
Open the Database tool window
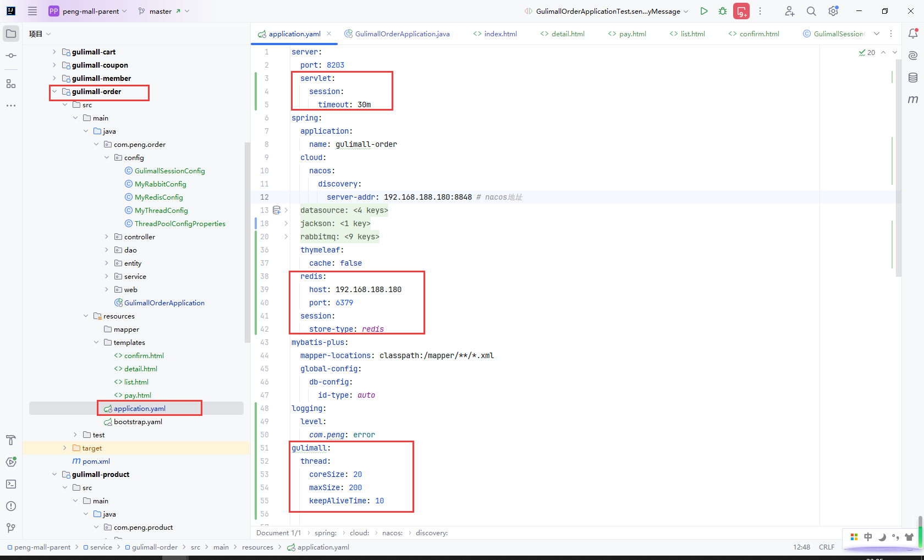(x=913, y=78)
